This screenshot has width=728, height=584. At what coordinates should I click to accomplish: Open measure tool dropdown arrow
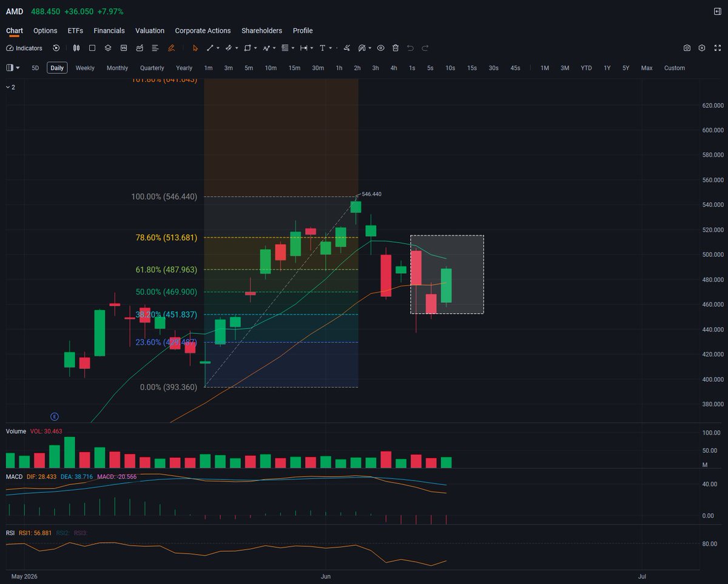312,48
